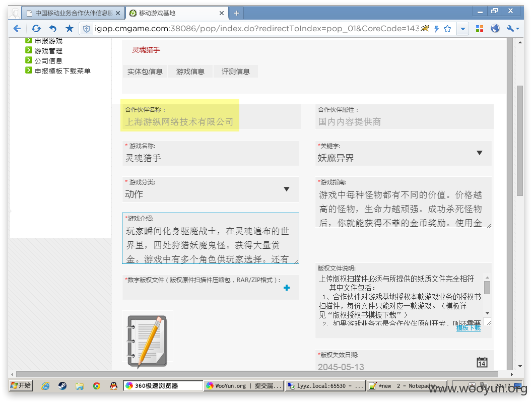The width and height of the screenshot is (532, 403).
Task: Click the undo/restore closed tab arrow icon
Action: 52,29
